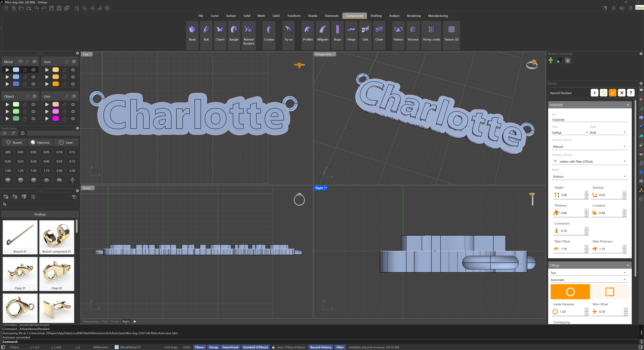Pick the 1.00 carat quick gem
Screen dimensions: 644x350
click(x=8, y=171)
